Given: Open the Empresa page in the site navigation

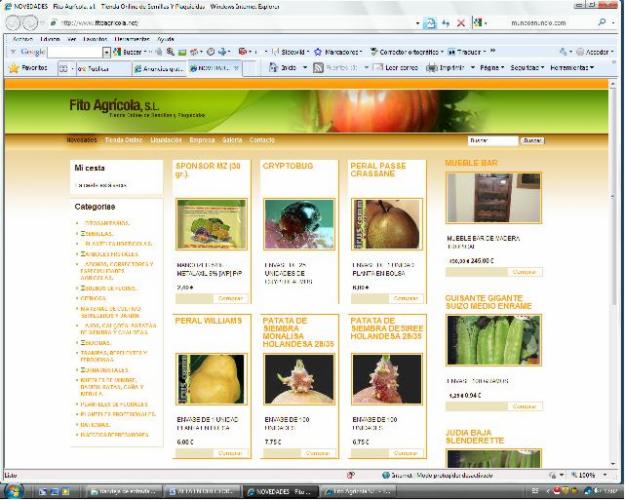Looking at the screenshot, I should tap(202, 140).
